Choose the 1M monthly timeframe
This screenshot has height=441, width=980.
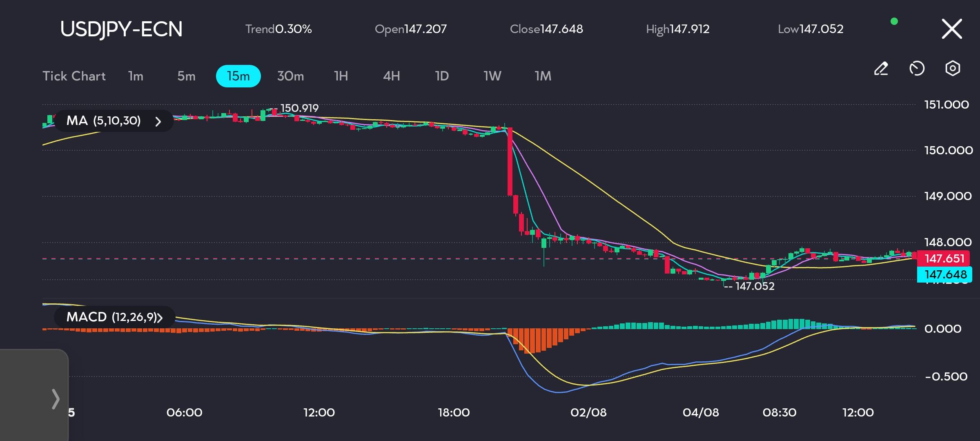[x=543, y=76]
